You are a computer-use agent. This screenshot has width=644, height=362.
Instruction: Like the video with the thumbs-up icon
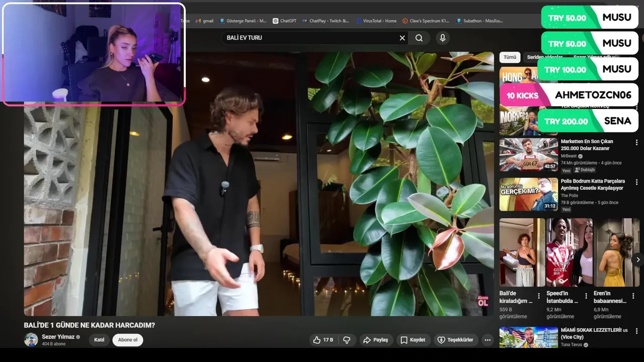[317, 340]
